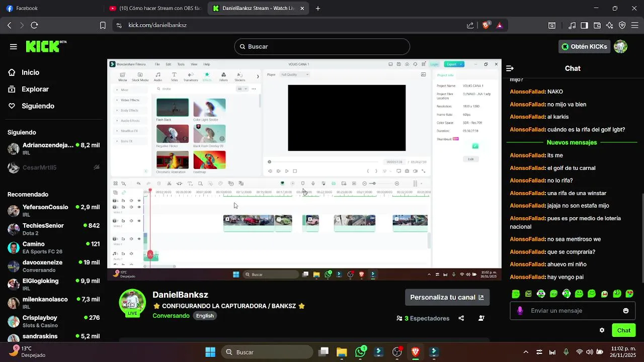Click the Filmora Filters tab in stream

(223, 77)
